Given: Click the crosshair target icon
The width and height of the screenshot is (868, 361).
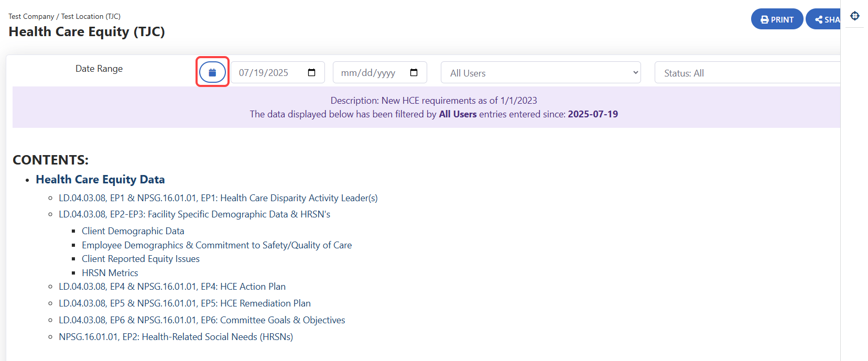Looking at the screenshot, I should pyautogui.click(x=854, y=16).
